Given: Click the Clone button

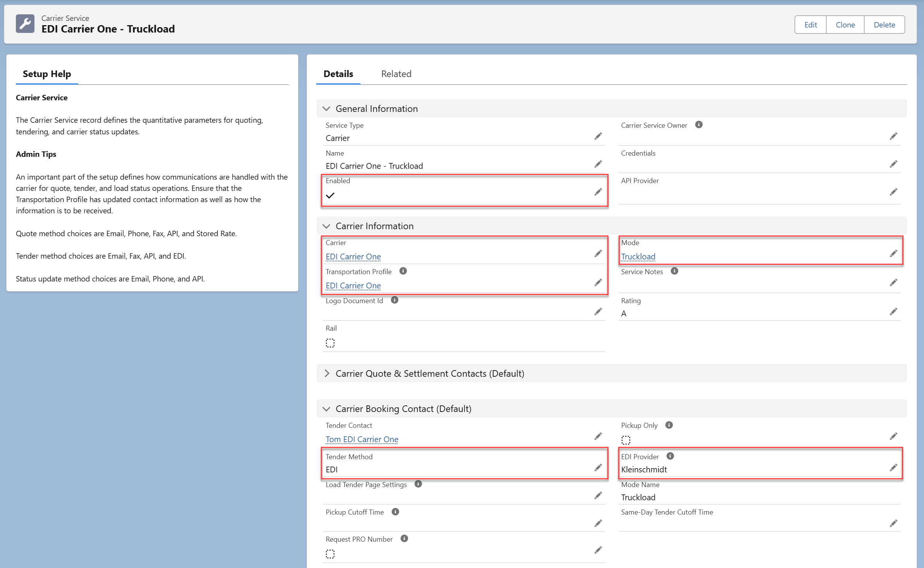Looking at the screenshot, I should tap(845, 25).
